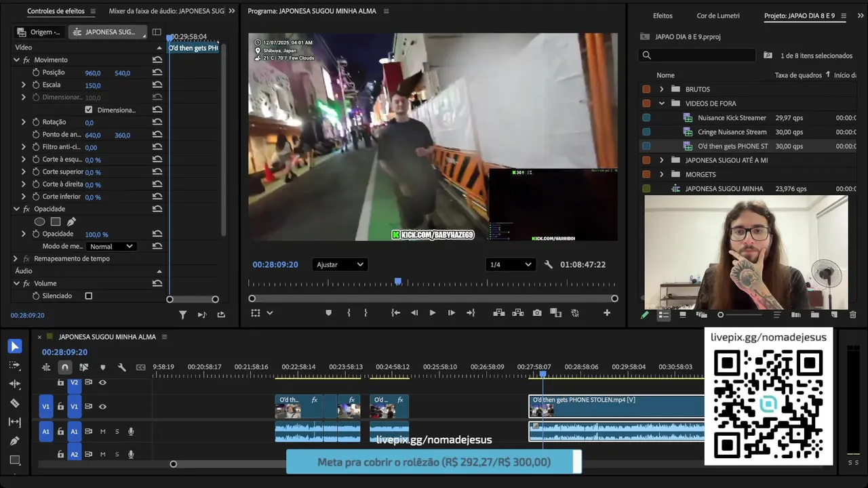Viewport: 868px width, 488px height.
Task: Click Mark In bracket in Program monitor
Action: pyautogui.click(x=349, y=312)
